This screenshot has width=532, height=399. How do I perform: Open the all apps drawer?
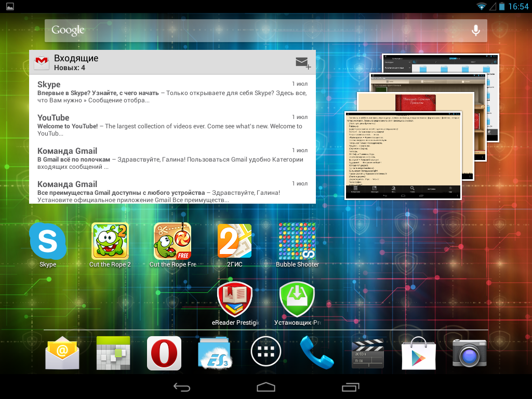tap(266, 353)
